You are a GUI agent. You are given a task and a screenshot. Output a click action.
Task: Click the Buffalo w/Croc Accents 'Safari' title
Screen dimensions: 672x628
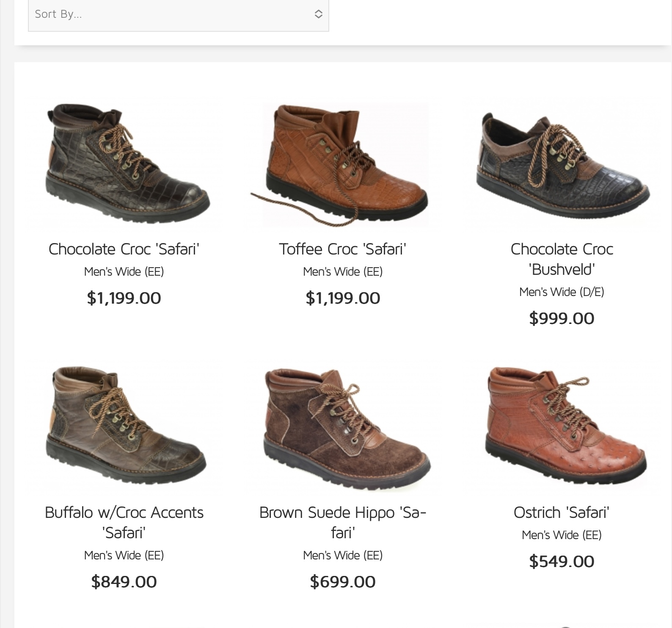click(124, 522)
